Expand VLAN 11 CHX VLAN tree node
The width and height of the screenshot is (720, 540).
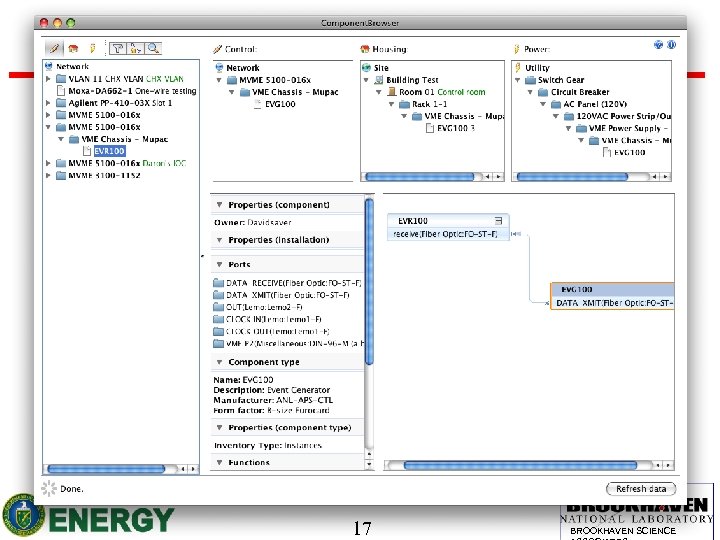coord(49,79)
